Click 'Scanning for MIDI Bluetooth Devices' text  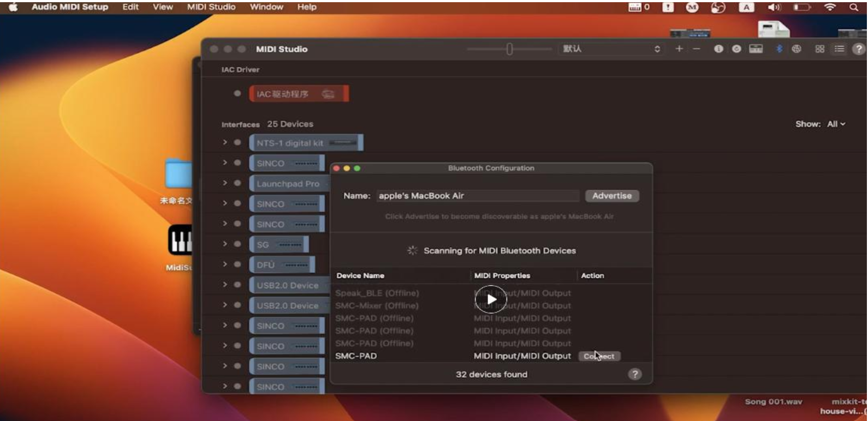click(500, 251)
